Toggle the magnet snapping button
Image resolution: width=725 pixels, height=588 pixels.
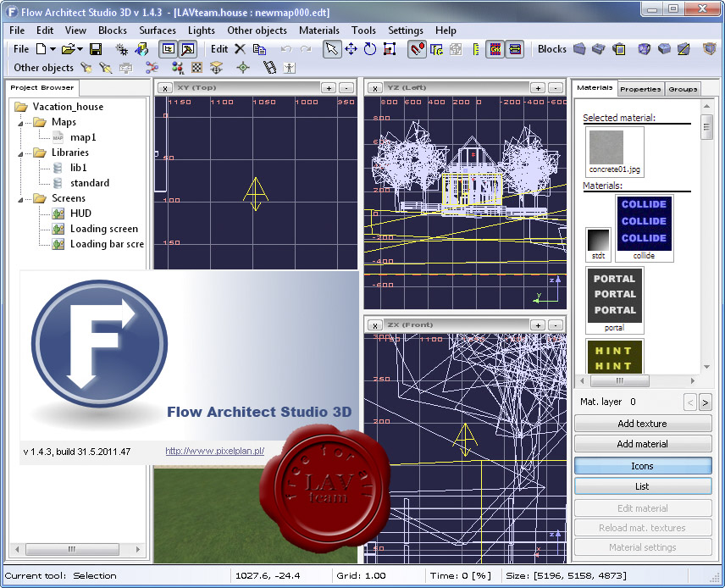pos(417,49)
